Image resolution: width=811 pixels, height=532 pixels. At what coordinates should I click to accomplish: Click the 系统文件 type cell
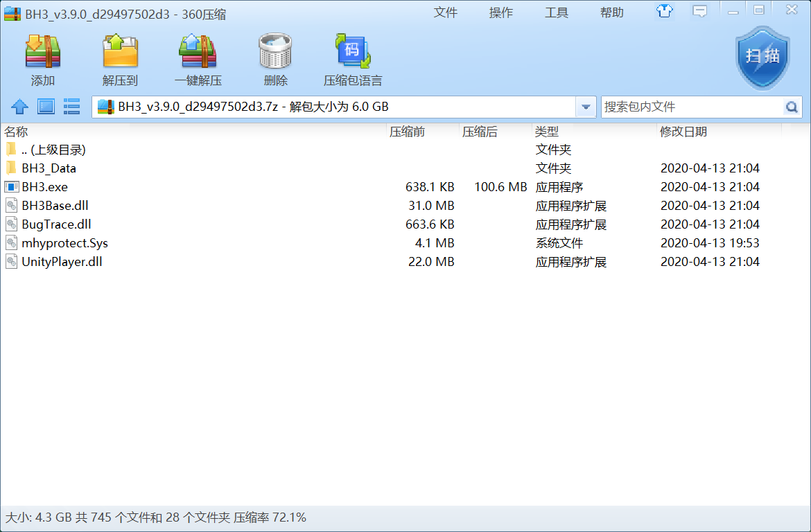point(559,243)
